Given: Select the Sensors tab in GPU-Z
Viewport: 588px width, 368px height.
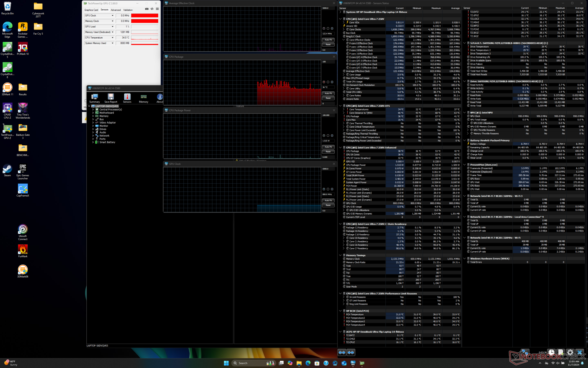Looking at the screenshot, I should click(x=104, y=10).
